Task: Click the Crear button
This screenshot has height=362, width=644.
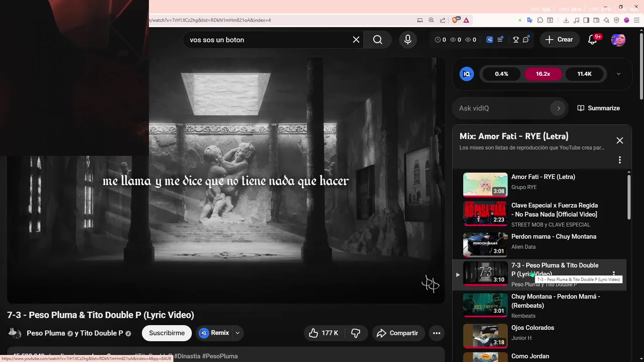Action: pos(559,40)
